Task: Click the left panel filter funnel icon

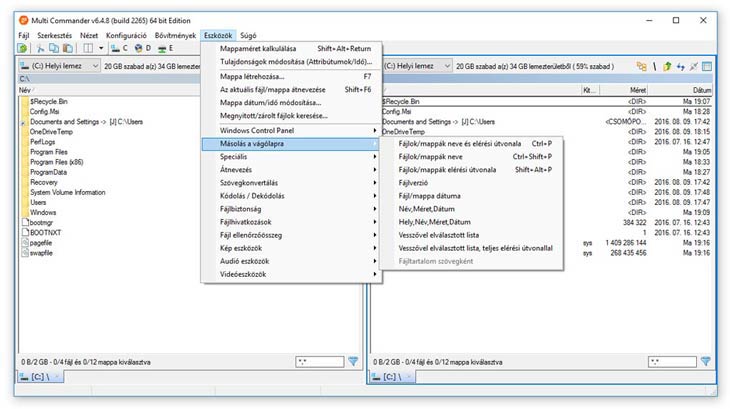Action: tap(353, 361)
